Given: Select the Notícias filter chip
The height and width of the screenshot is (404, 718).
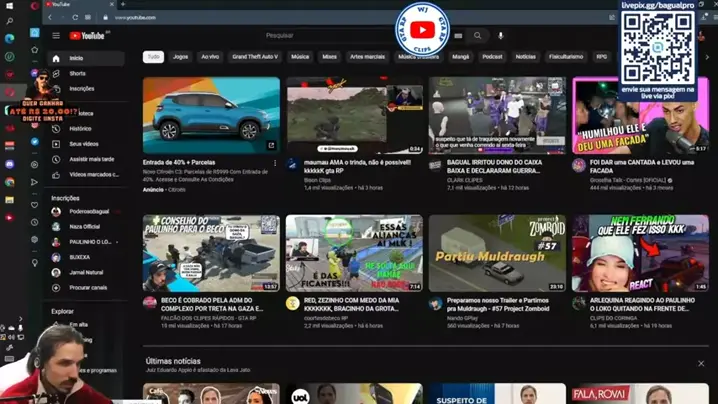Looking at the screenshot, I should 526,57.
